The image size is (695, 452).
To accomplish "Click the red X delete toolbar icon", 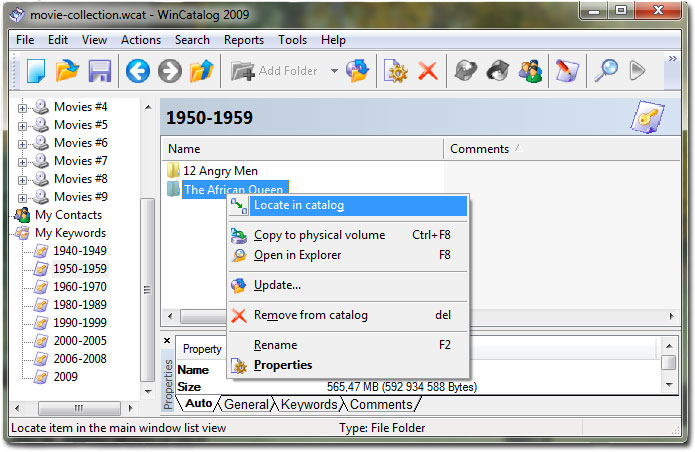I will click(x=428, y=71).
